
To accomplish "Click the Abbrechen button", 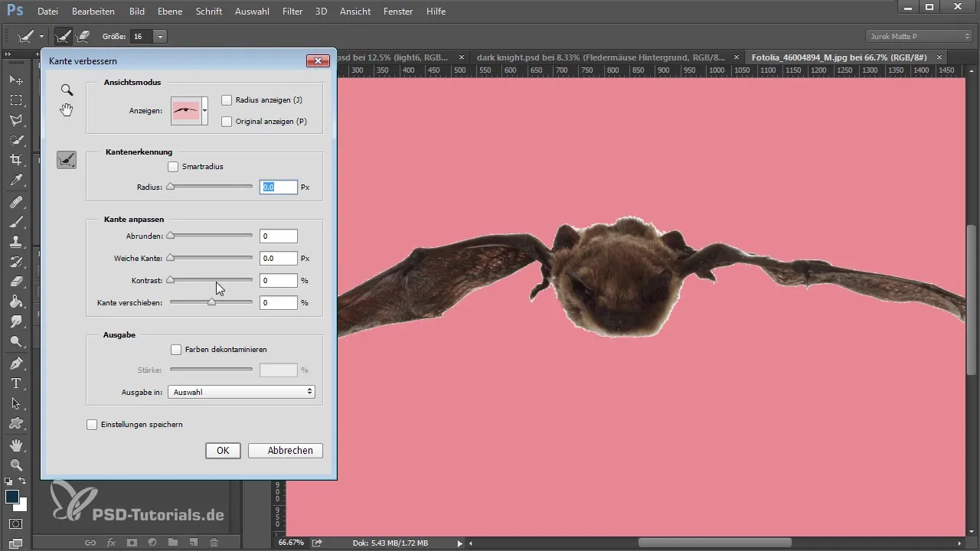I will coord(286,451).
